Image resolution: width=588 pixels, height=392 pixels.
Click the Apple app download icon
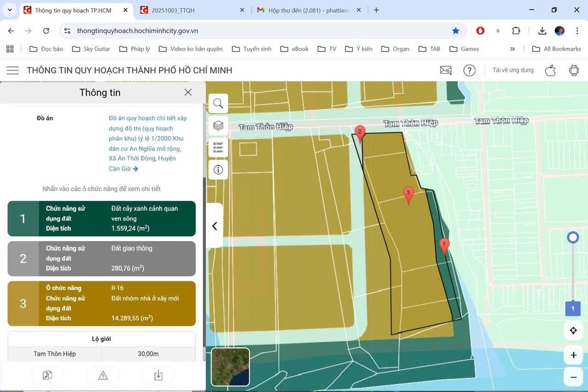coord(550,70)
